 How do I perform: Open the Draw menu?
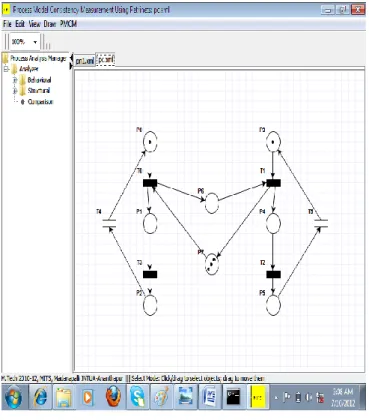tap(50, 24)
